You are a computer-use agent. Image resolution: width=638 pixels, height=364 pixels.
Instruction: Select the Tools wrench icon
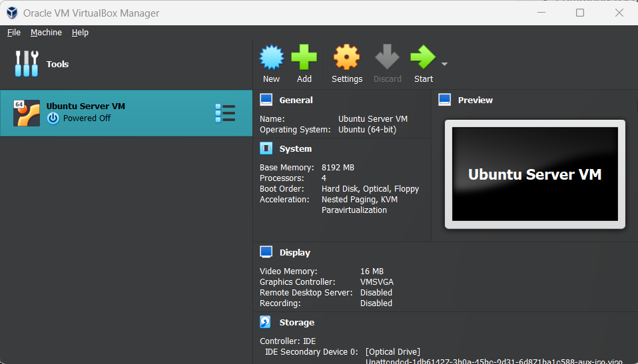point(27,64)
